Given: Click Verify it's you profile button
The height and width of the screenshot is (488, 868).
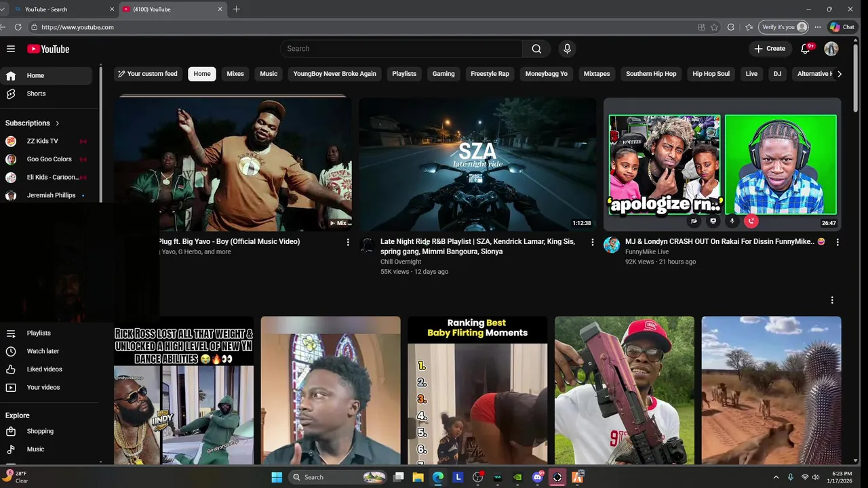Looking at the screenshot, I should (x=784, y=27).
